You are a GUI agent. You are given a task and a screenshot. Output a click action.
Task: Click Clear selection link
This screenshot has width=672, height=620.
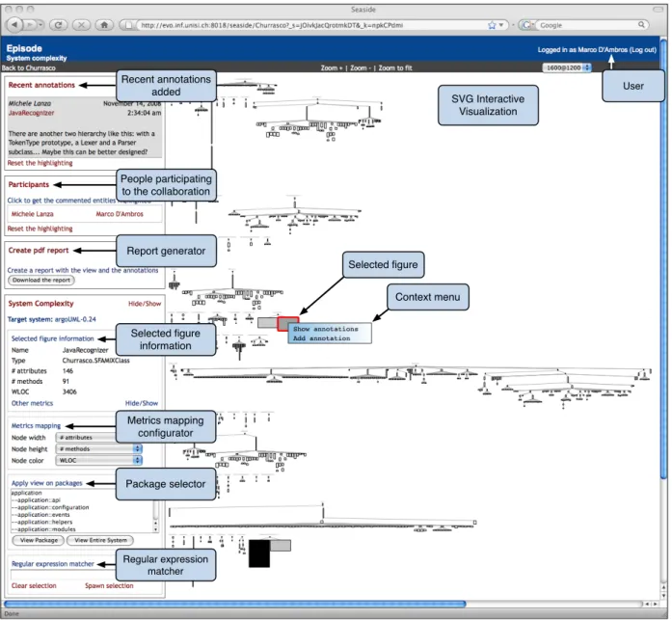pos(34,585)
